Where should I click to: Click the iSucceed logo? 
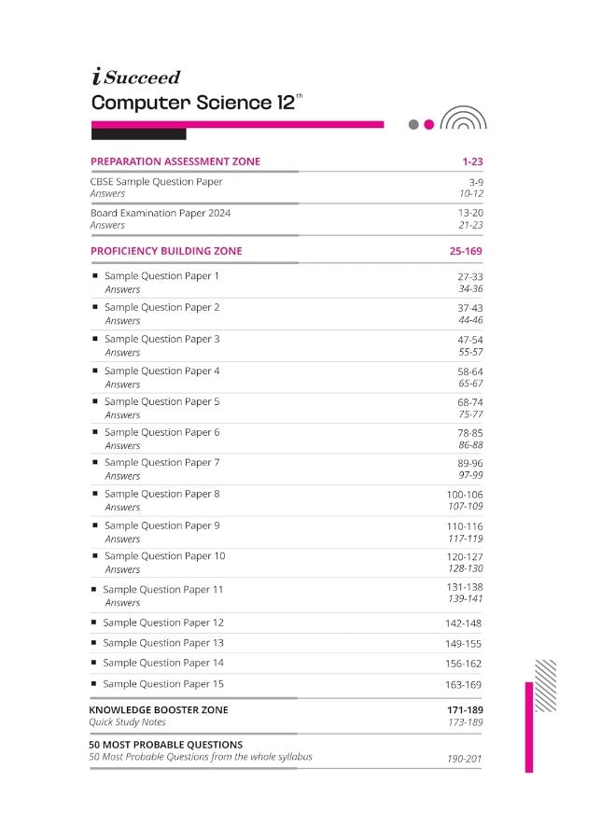click(135, 77)
